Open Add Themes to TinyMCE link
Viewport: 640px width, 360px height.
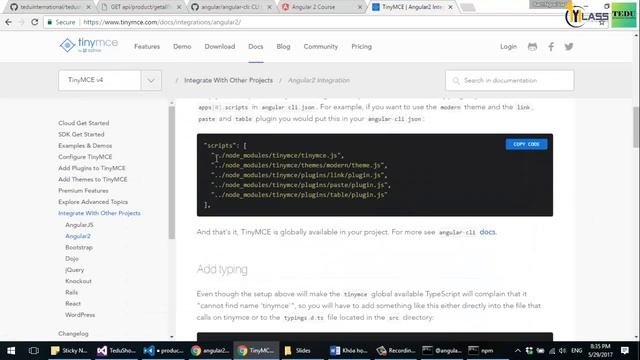tap(93, 180)
